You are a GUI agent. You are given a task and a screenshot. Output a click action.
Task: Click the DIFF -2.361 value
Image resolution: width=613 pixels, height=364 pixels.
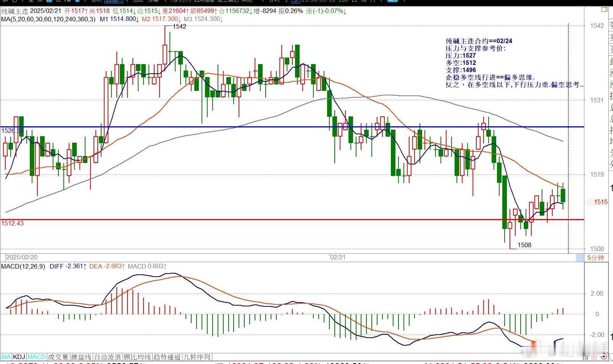[68, 266]
